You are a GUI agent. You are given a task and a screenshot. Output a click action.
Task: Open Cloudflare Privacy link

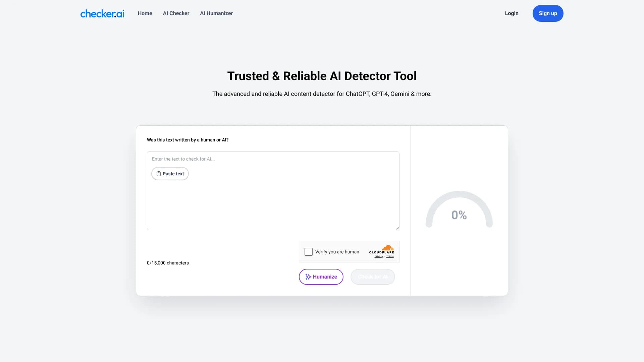point(378,256)
